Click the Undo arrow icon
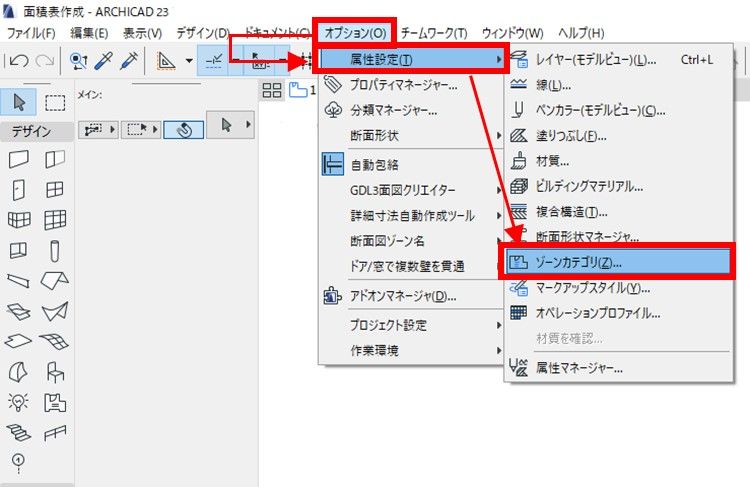The height and width of the screenshot is (487, 750). point(19,61)
